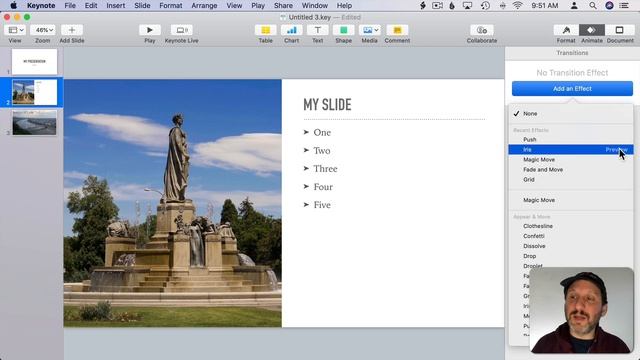The image size is (640, 360).
Task: Open the Edit menu
Action: [x=91, y=6]
